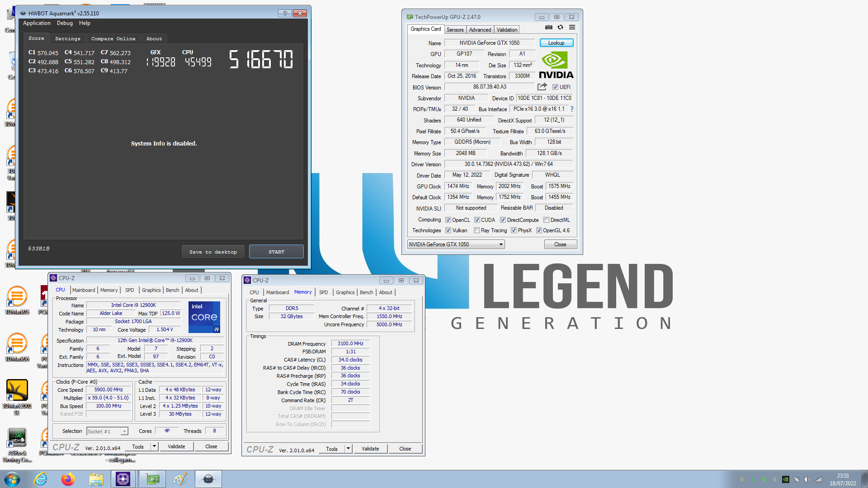Click Aquamark help question button in titlebar
This screenshot has width=868, height=488.
pyautogui.click(x=285, y=13)
